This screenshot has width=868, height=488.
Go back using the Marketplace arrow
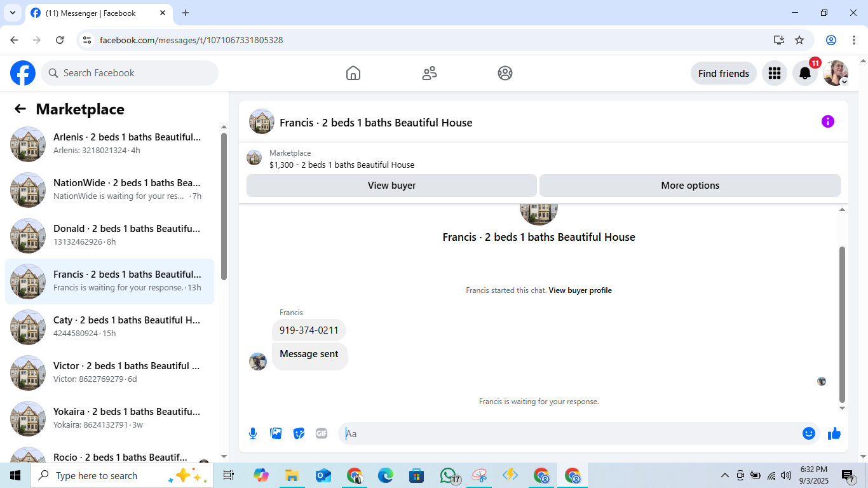click(x=20, y=109)
